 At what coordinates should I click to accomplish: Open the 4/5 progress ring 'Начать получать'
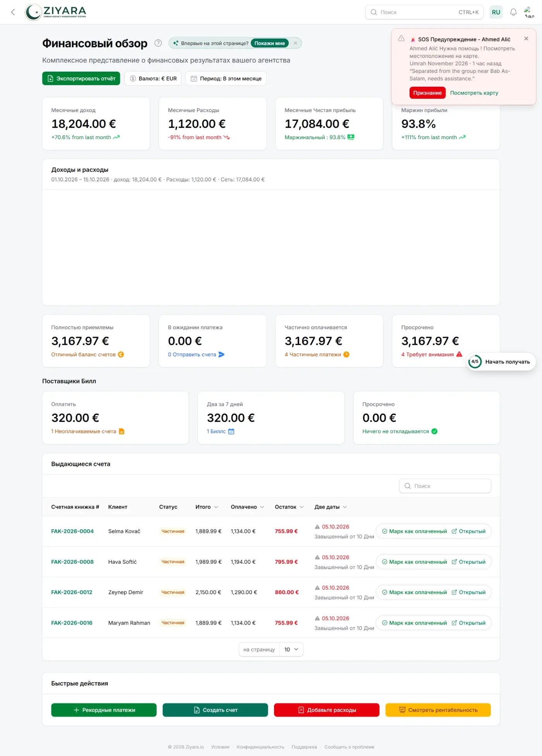[x=501, y=362]
